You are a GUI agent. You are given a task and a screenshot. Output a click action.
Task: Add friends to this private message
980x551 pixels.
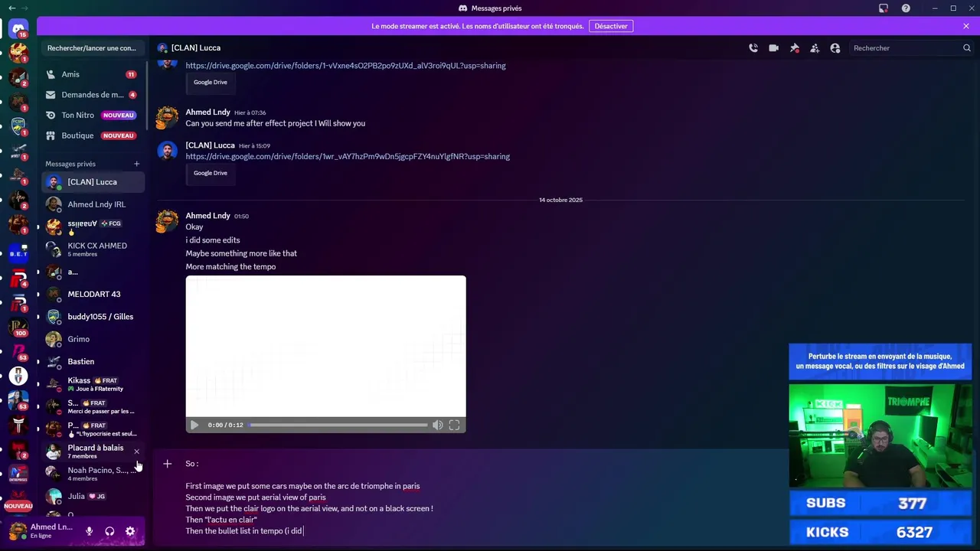[x=815, y=48]
